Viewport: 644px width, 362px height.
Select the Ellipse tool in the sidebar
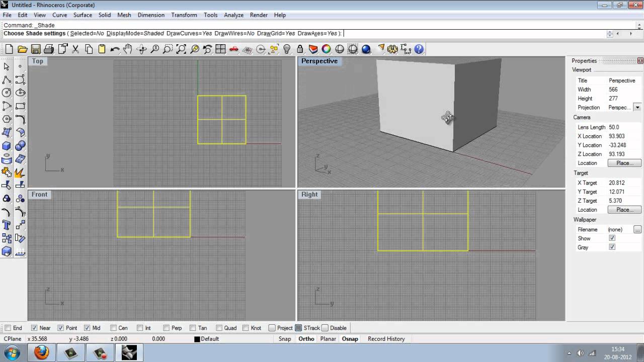pyautogui.click(x=20, y=93)
